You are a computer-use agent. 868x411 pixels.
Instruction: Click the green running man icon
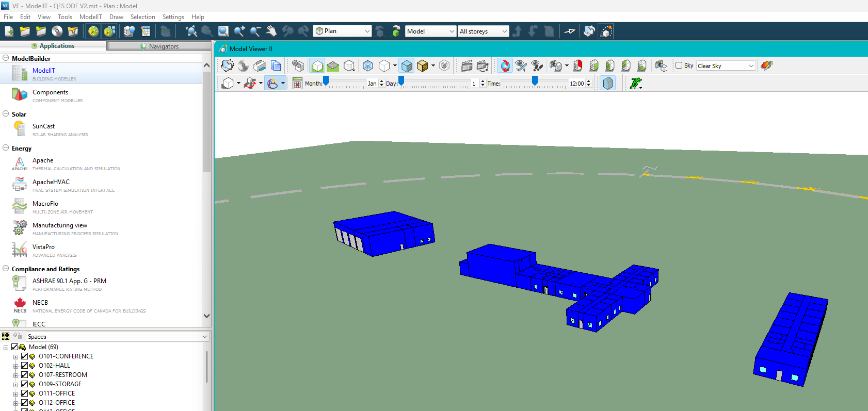click(636, 83)
